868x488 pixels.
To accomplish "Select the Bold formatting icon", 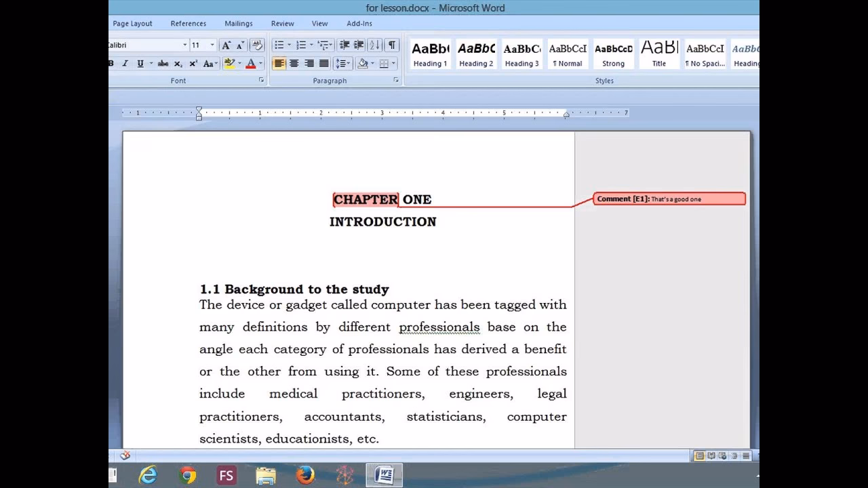I will 111,62.
